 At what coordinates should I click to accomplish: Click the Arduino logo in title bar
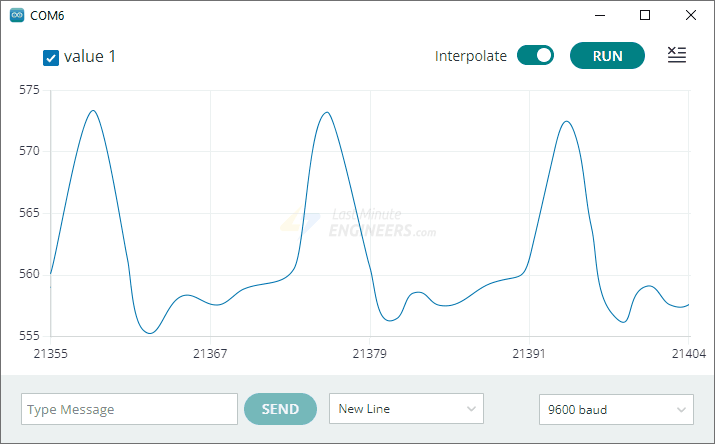tap(16, 15)
